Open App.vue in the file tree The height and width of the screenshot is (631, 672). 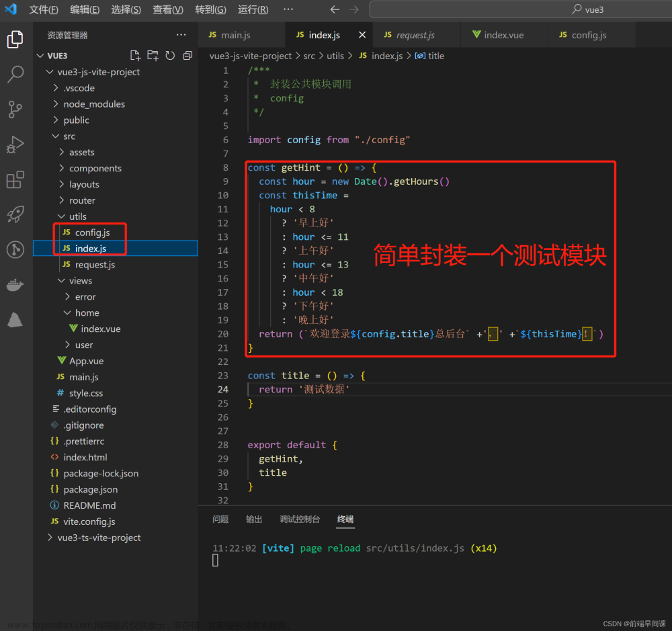tap(116, 361)
